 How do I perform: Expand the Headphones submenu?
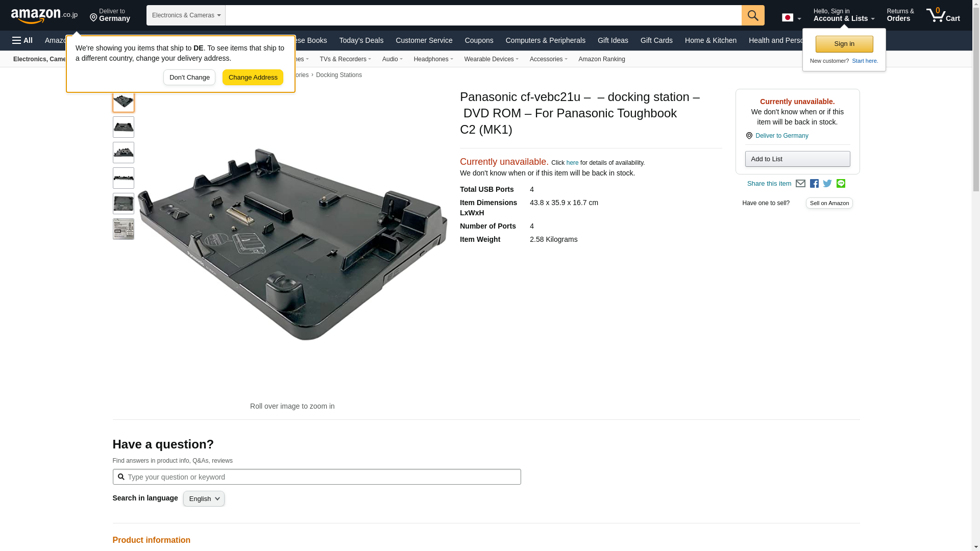click(433, 59)
